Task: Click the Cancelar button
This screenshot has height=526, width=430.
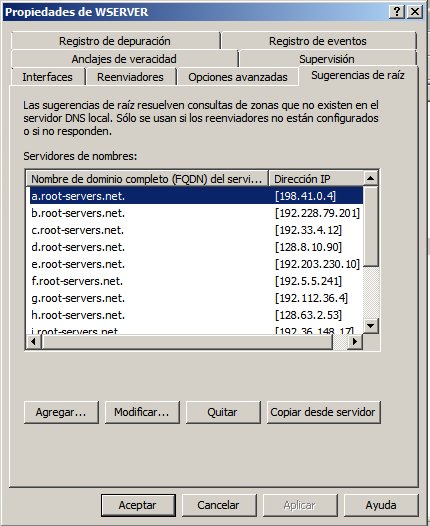Action: click(219, 505)
